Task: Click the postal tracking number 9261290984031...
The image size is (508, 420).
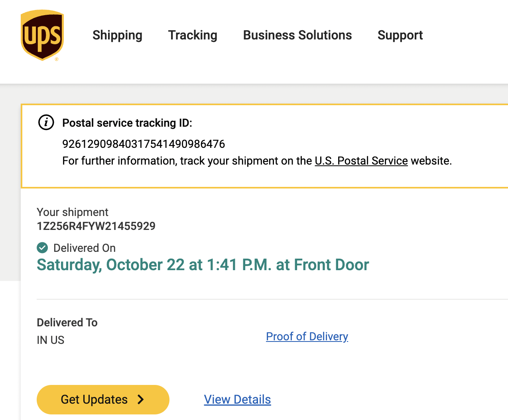Action: [x=144, y=144]
